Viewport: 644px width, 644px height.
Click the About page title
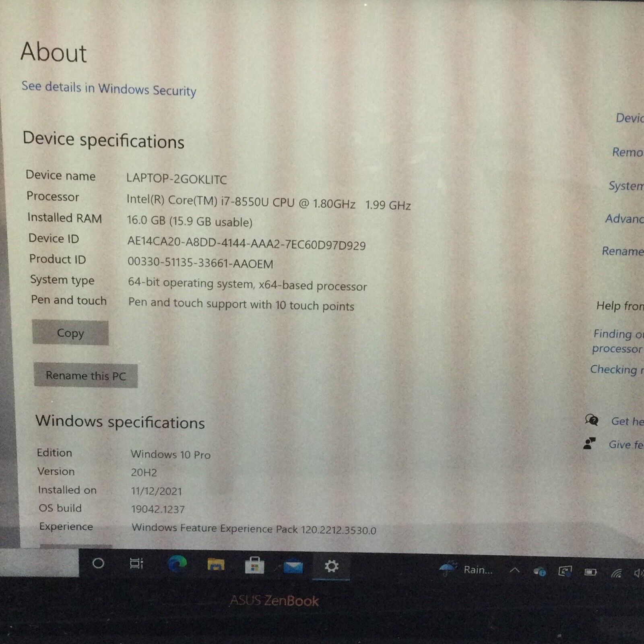point(54,52)
